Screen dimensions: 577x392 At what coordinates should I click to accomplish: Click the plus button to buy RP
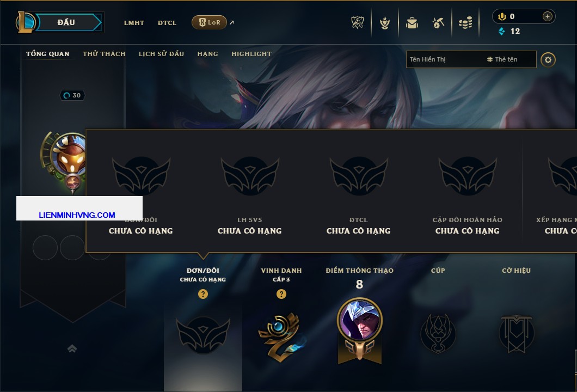(548, 16)
